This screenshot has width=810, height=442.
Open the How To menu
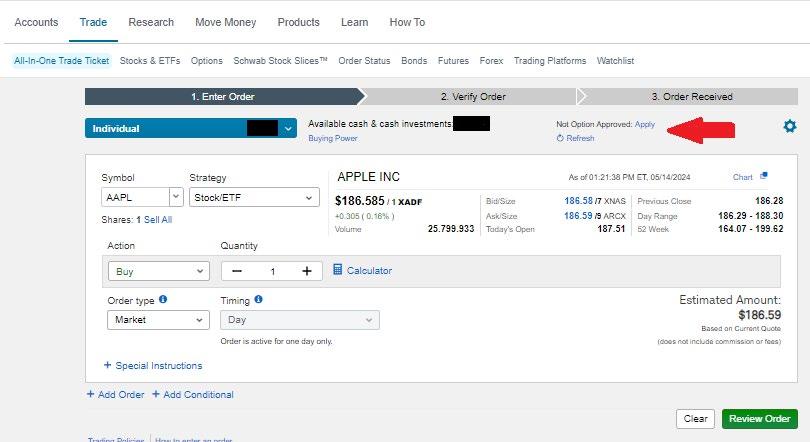click(407, 22)
